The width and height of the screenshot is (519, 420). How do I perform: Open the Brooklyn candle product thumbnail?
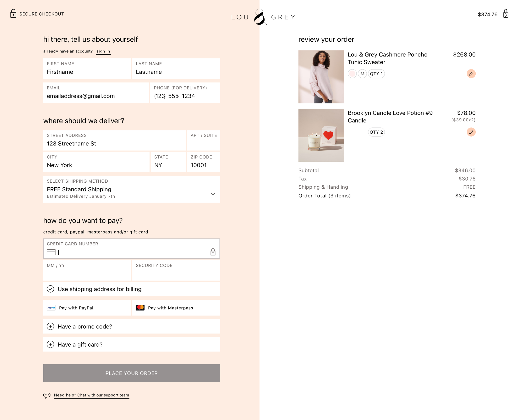pyautogui.click(x=321, y=135)
